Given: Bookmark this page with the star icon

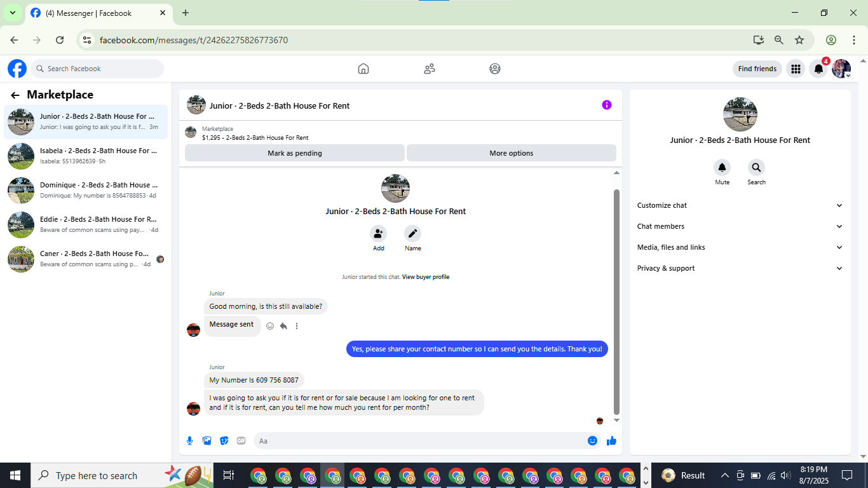Looking at the screenshot, I should (x=799, y=40).
